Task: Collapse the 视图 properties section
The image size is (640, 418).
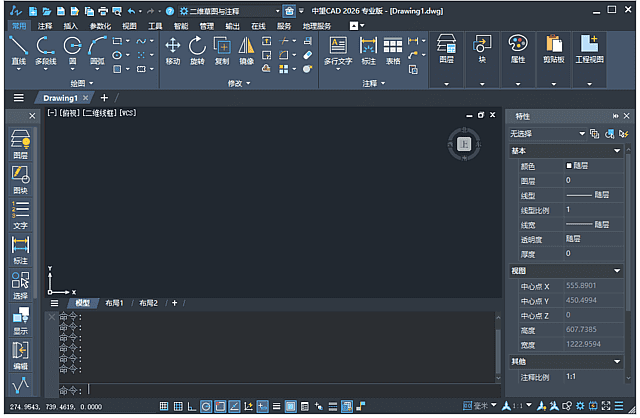Action: [x=618, y=271]
